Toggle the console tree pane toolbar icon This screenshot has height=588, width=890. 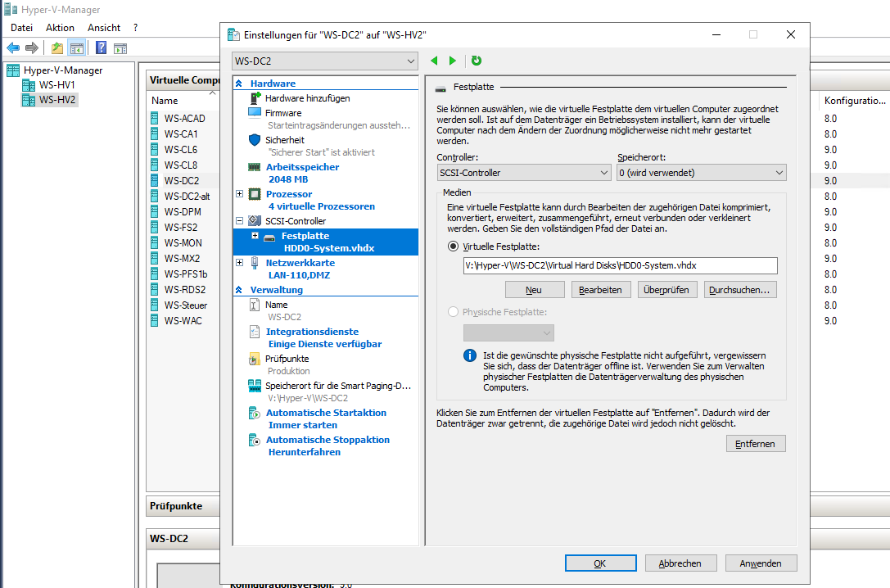click(77, 48)
